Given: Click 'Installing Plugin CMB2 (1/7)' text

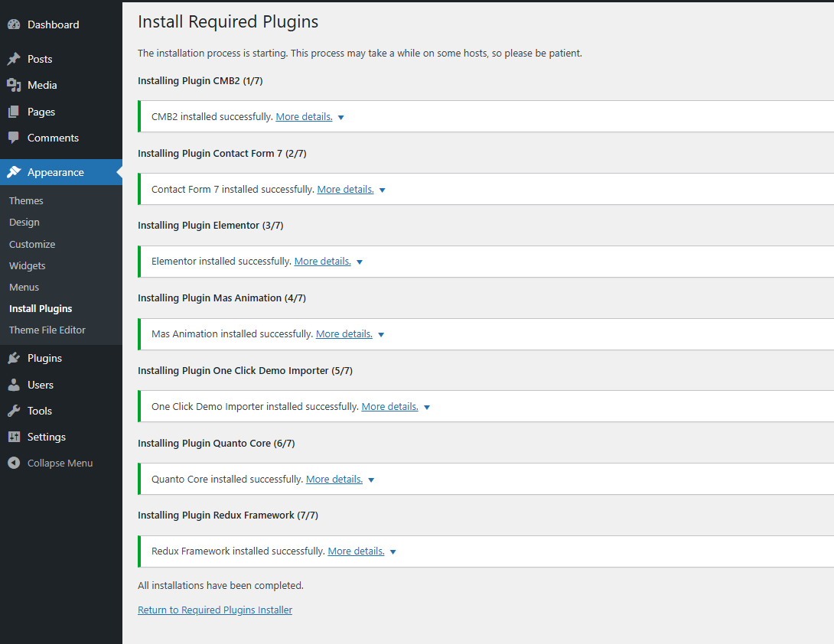Looking at the screenshot, I should [200, 81].
